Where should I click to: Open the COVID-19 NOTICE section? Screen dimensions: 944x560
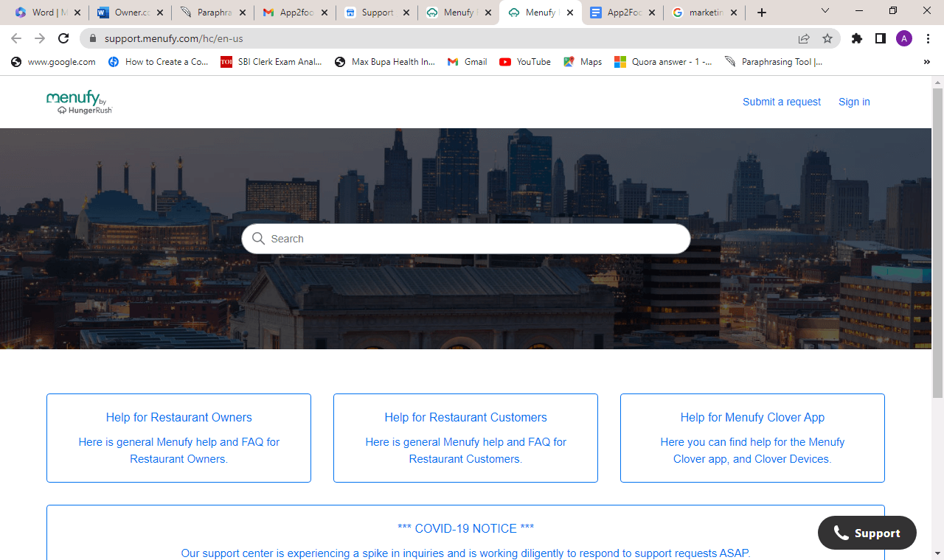coord(465,533)
